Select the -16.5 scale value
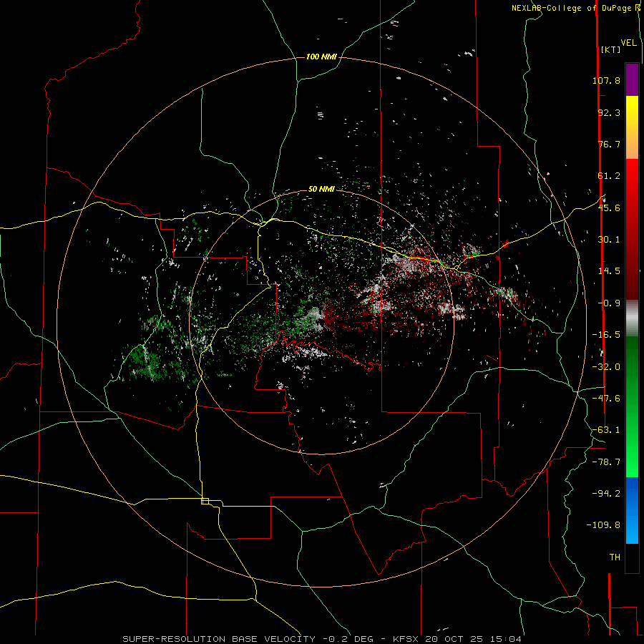Viewport: 644px width, 644px height. pos(606,335)
